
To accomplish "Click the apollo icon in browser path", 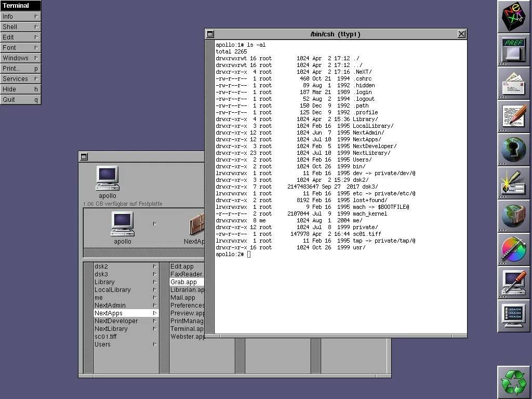I will click(x=123, y=224).
